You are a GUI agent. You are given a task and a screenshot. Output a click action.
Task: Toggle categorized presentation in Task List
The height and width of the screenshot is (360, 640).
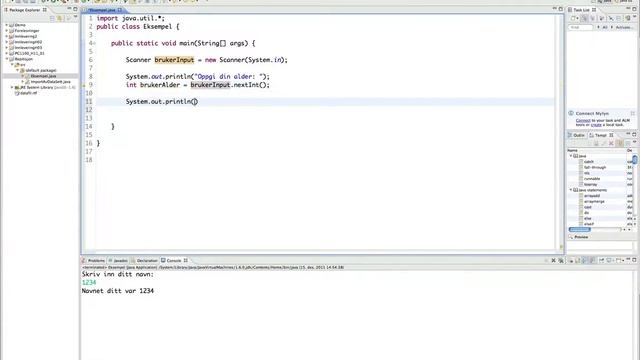[585, 18]
